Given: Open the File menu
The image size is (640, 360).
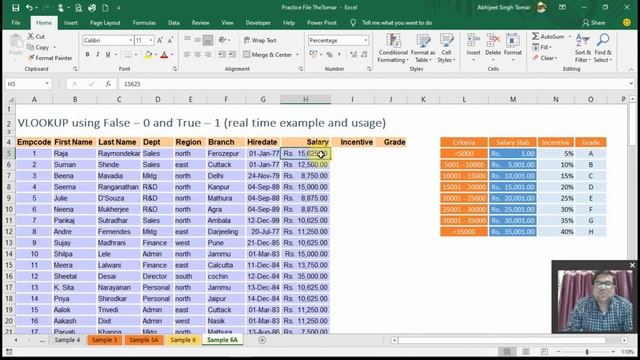Looking at the screenshot, I should tap(16, 23).
